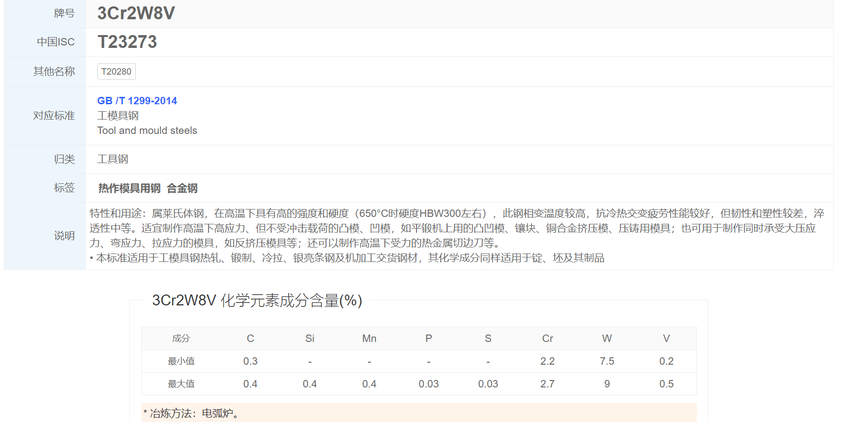Select the 最小值 row label

click(181, 361)
